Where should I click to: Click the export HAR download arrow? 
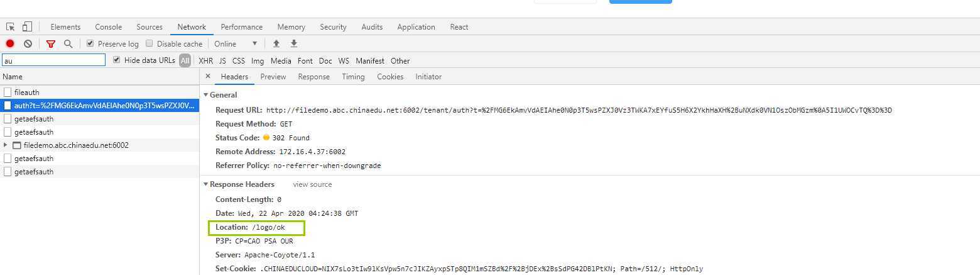pyautogui.click(x=293, y=43)
